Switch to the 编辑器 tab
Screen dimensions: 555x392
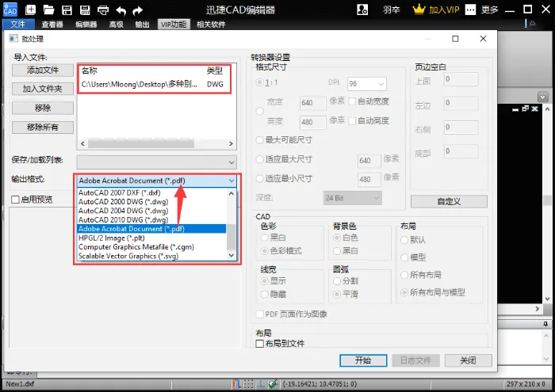click(86, 25)
